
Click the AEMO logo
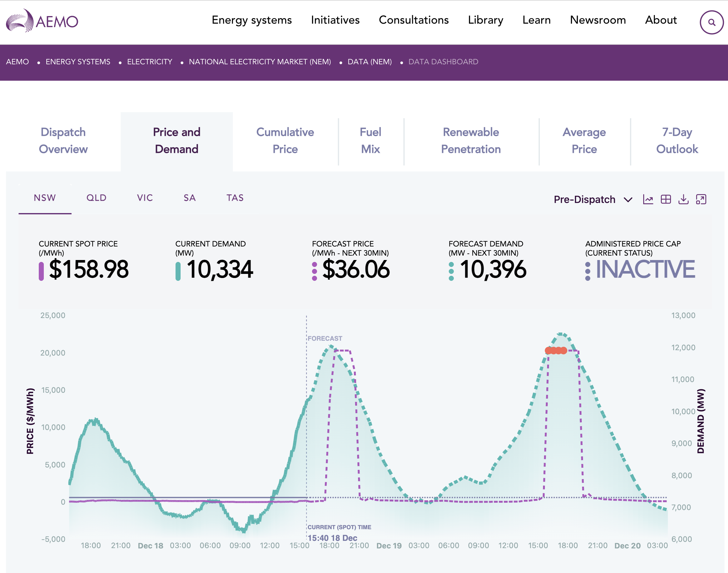42,21
